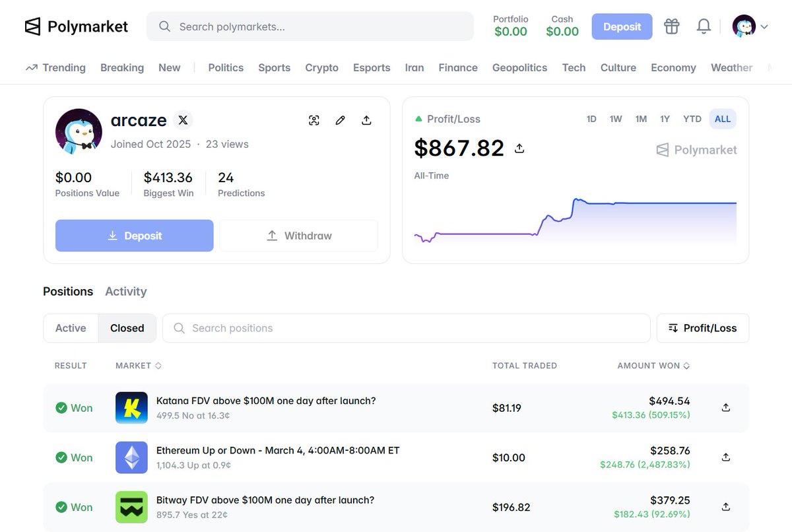
Task: Open the Culture category
Action: coord(618,67)
